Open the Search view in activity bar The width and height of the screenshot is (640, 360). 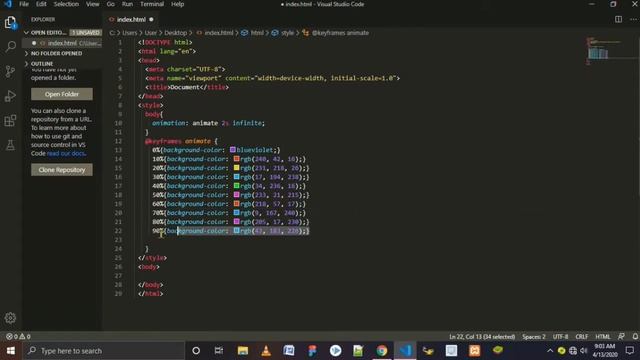11,47
